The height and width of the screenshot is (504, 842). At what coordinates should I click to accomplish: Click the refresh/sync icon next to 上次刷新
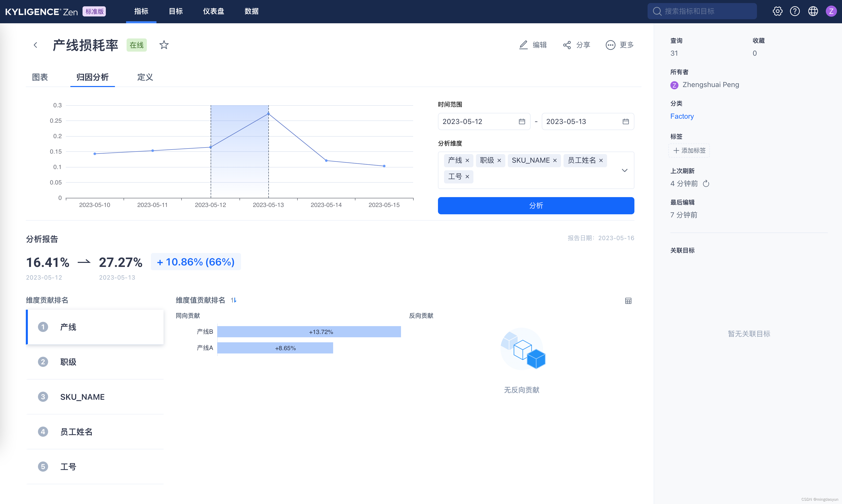tap(707, 183)
